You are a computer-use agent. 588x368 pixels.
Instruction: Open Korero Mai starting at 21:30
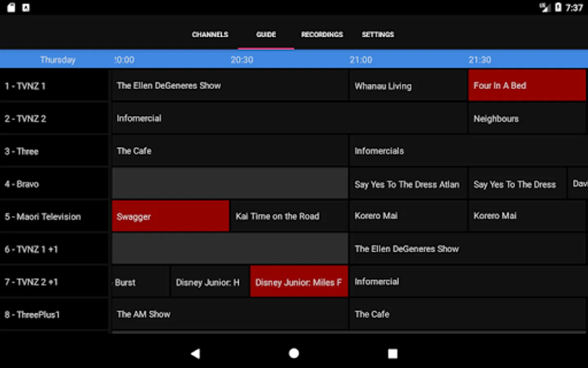pos(527,216)
